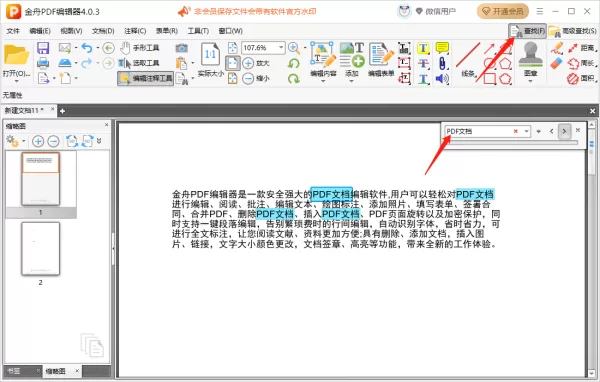
Task: Click the redo arrow icon
Action: point(87,63)
